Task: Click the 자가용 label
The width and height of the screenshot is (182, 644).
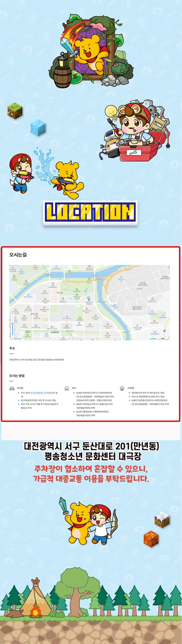Action: (x=20, y=388)
